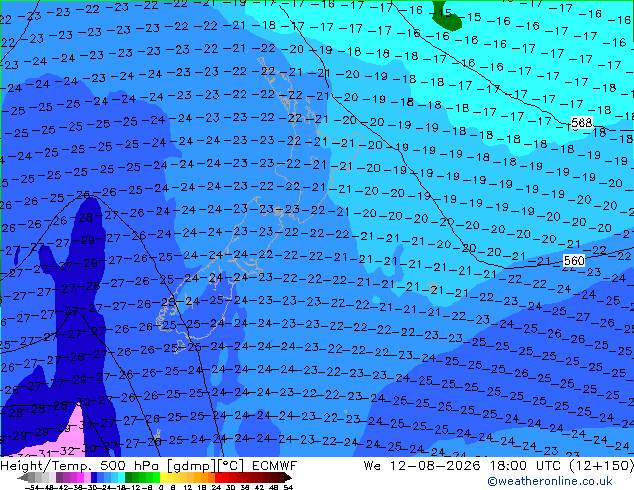
Task: Click the orange swatch in the legend
Action: coord(204,477)
